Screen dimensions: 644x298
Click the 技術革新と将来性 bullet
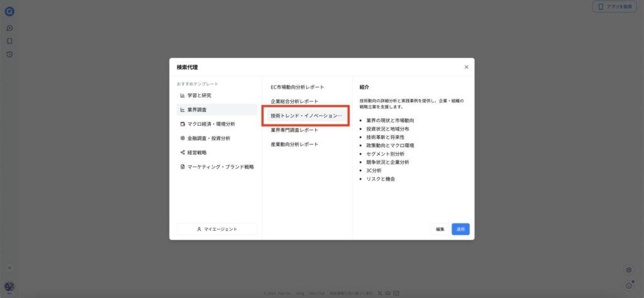386,137
